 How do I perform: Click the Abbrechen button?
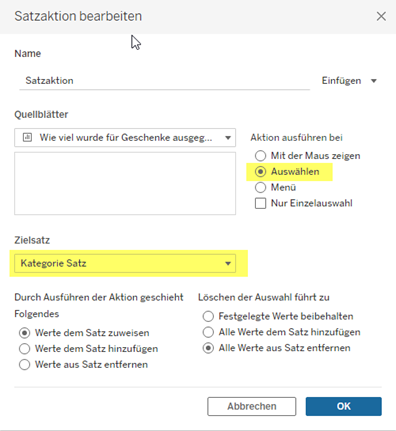click(x=252, y=406)
